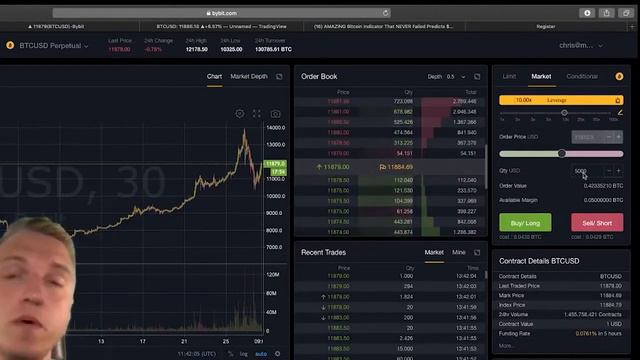Image resolution: width=640 pixels, height=360 pixels.
Task: Switch to the Conditional order tab
Action: (x=582, y=76)
